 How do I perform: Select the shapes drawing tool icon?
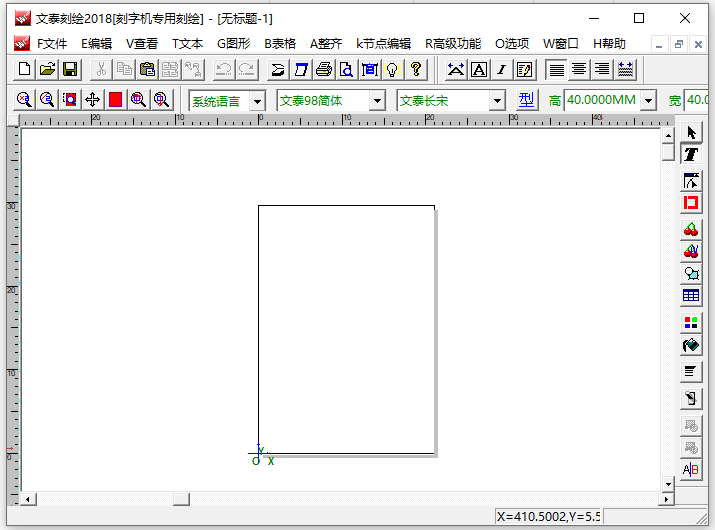click(691, 273)
